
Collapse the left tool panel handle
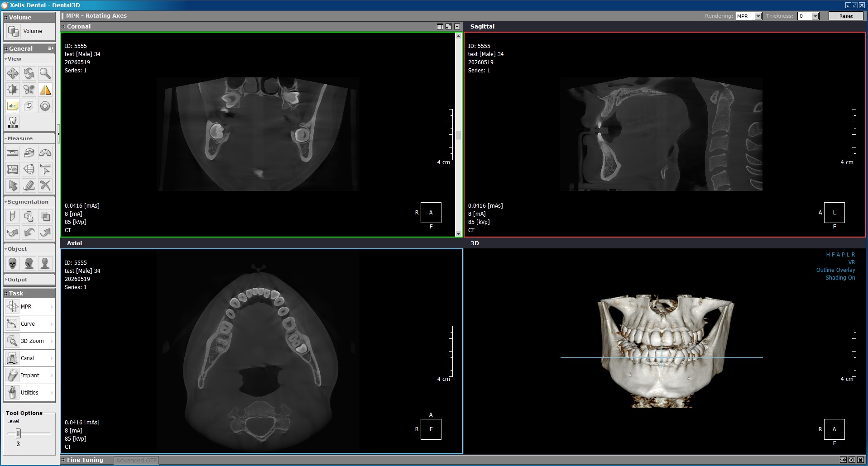[58, 134]
